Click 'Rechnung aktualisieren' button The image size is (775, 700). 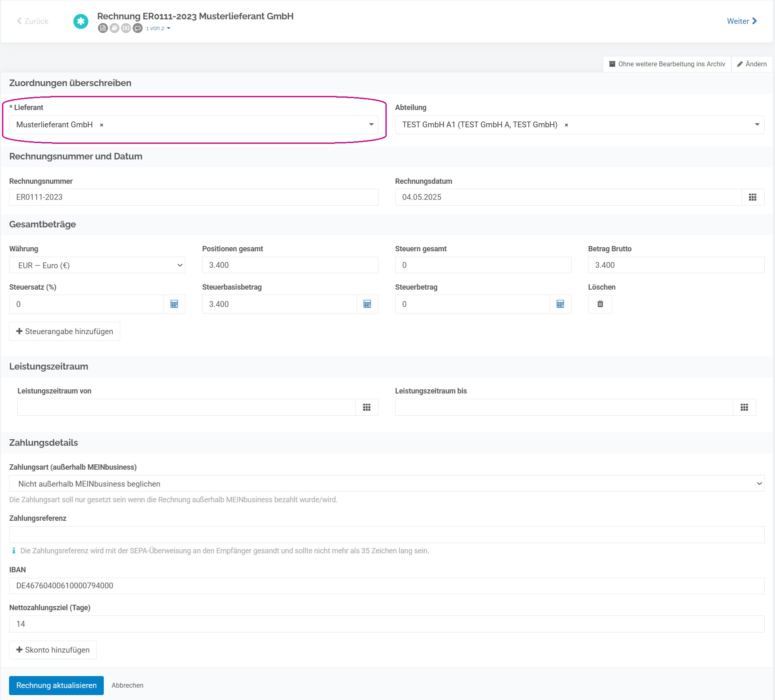click(56, 686)
